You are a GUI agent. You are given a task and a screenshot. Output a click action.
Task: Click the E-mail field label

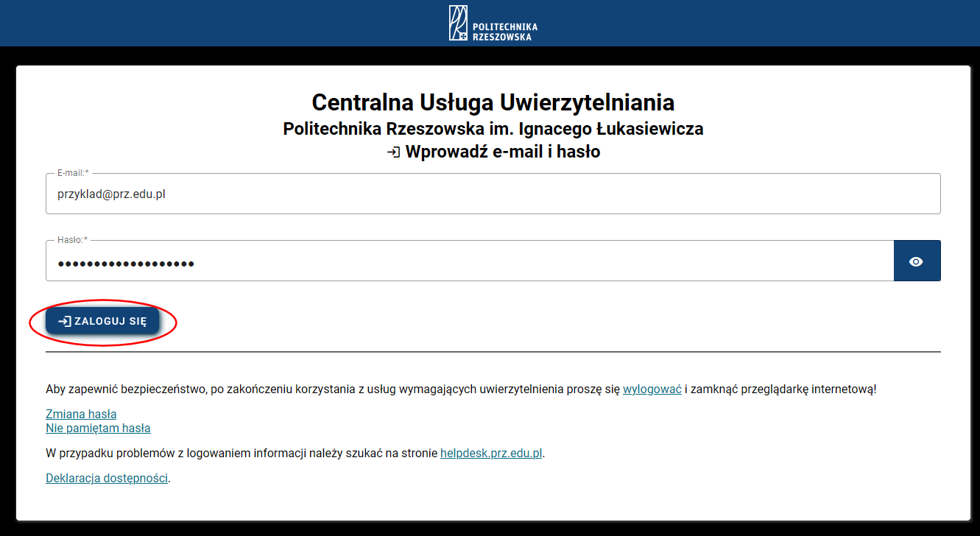coord(72,173)
